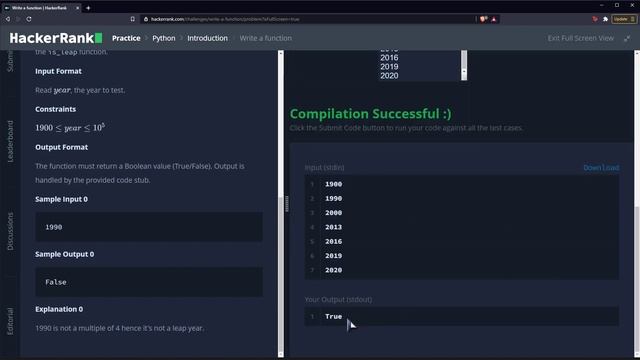Click 2019 in the custom input box
Image resolution: width=640 pixels, height=360 pixels.
tap(389, 67)
